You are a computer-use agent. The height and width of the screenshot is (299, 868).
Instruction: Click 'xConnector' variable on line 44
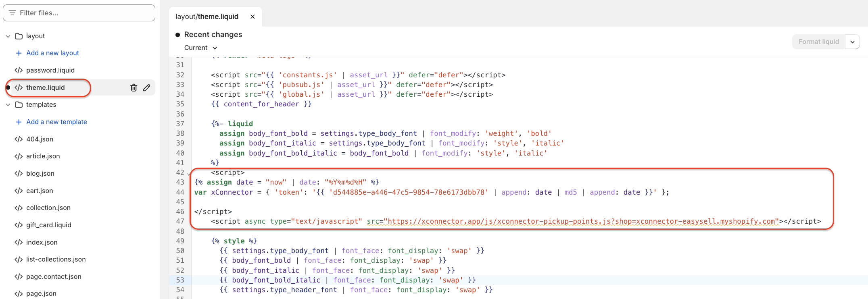pyautogui.click(x=232, y=192)
